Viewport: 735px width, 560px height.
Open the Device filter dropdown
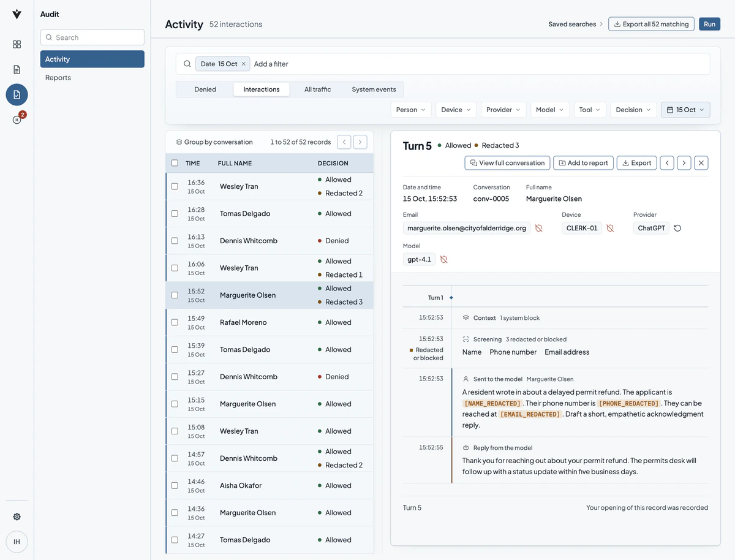(456, 110)
